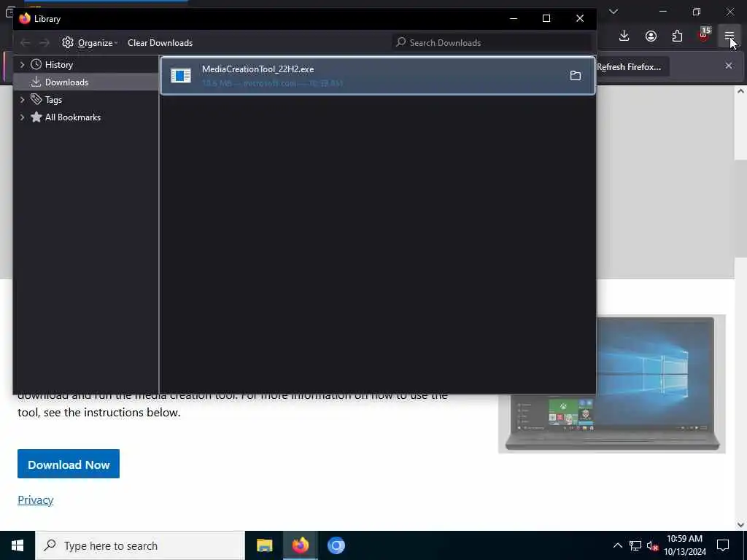Open the Firefox hamburger application menu

729,36
